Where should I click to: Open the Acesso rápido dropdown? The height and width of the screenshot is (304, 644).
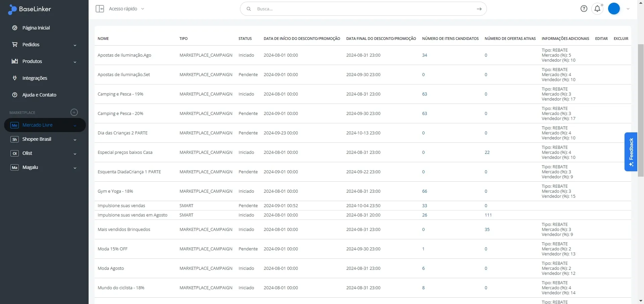(x=126, y=9)
